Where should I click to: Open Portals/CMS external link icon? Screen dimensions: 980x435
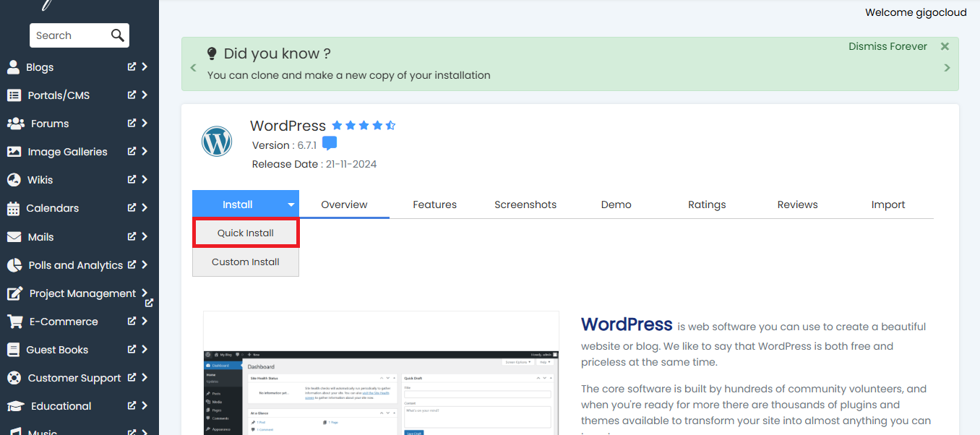(x=132, y=95)
